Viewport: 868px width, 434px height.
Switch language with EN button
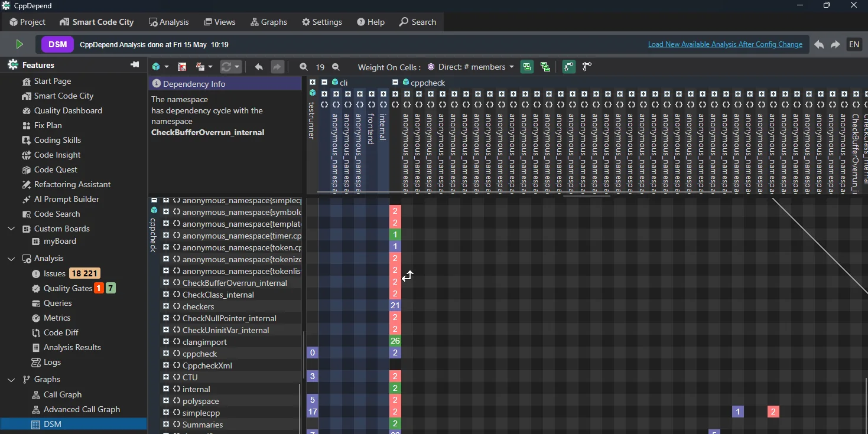tap(854, 44)
